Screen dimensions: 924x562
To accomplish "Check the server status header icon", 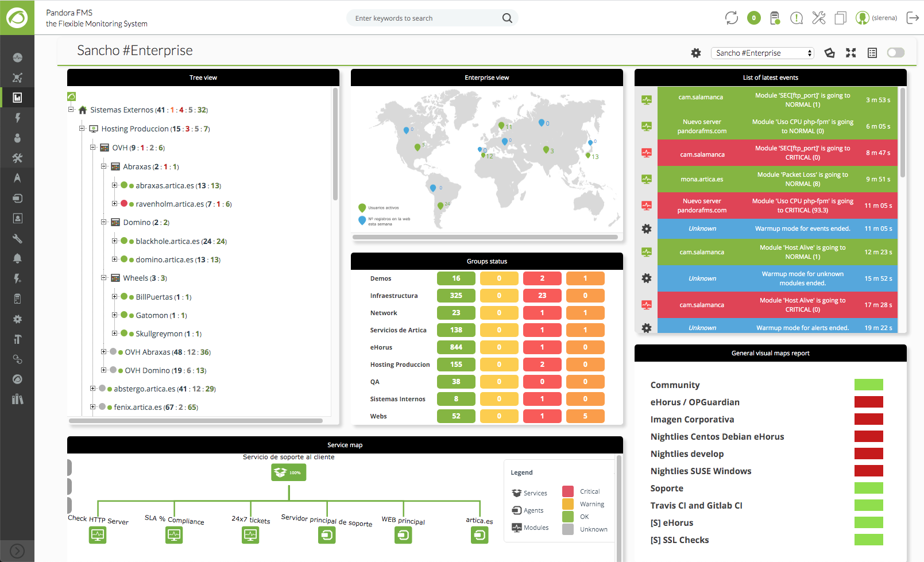I will [775, 18].
